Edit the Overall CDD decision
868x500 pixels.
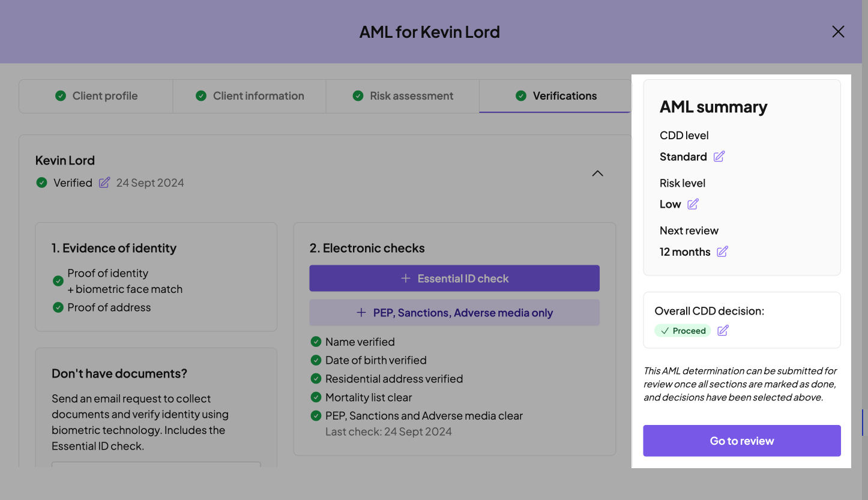723,331
